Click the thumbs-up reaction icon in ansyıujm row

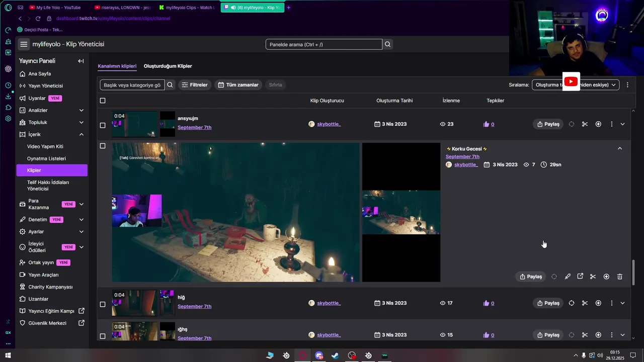pyautogui.click(x=486, y=124)
